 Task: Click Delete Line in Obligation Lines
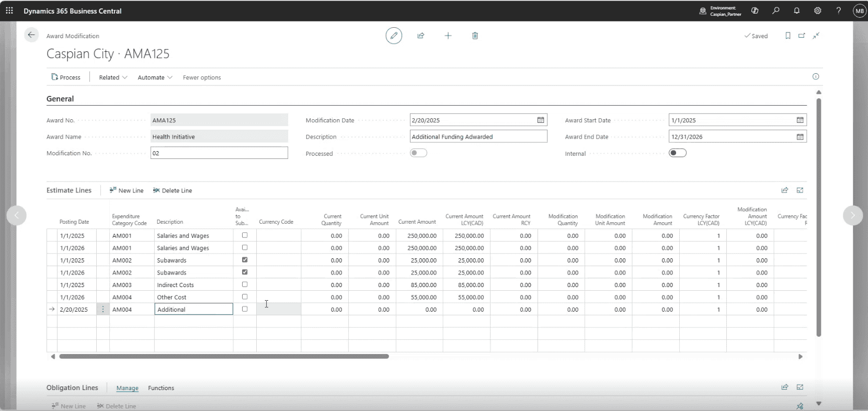click(x=116, y=406)
